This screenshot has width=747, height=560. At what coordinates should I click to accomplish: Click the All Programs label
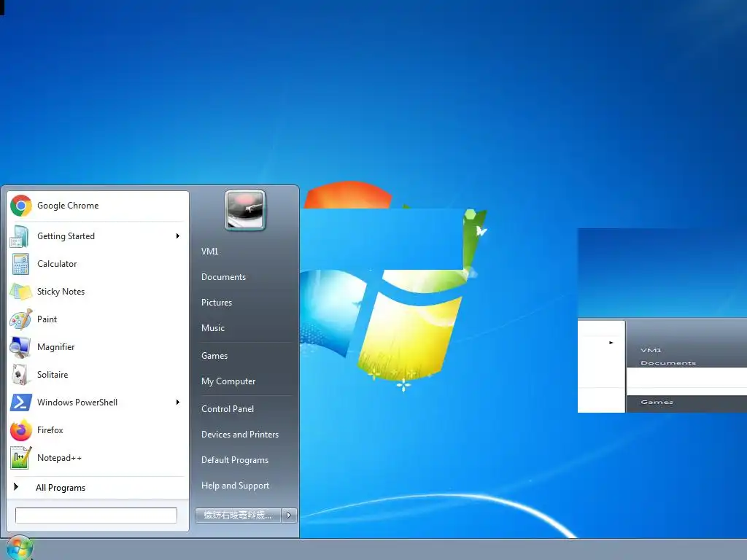coord(61,488)
